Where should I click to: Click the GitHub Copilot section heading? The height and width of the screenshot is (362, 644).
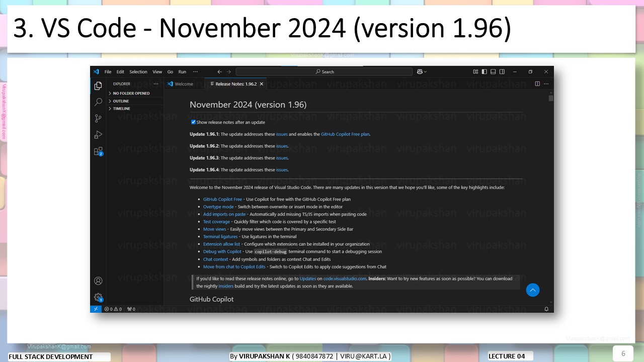(212, 299)
